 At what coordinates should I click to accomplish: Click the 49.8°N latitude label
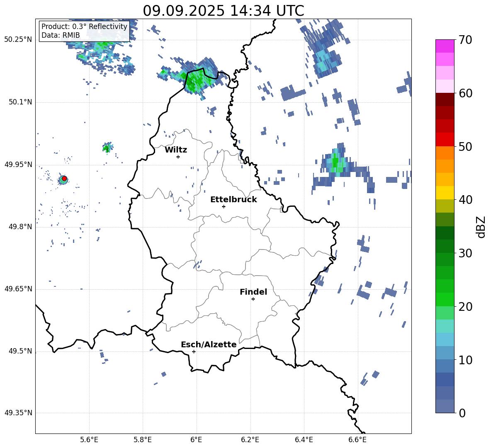[x=20, y=227]
